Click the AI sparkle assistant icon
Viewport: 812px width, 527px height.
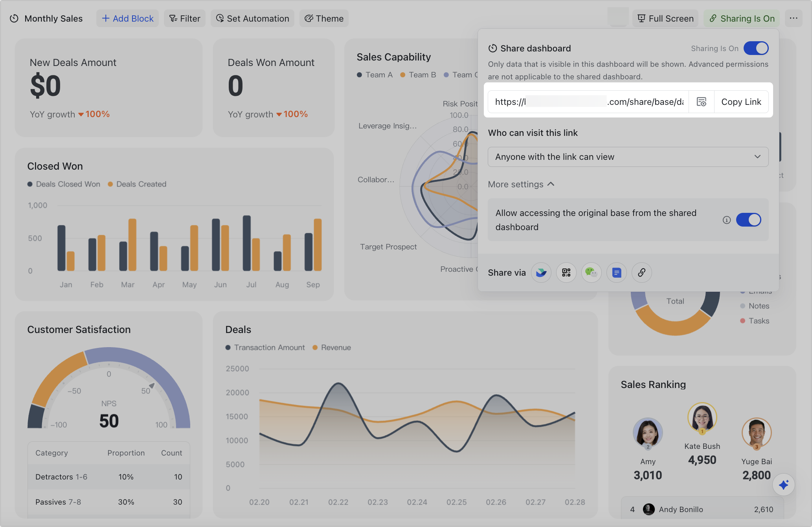[784, 485]
